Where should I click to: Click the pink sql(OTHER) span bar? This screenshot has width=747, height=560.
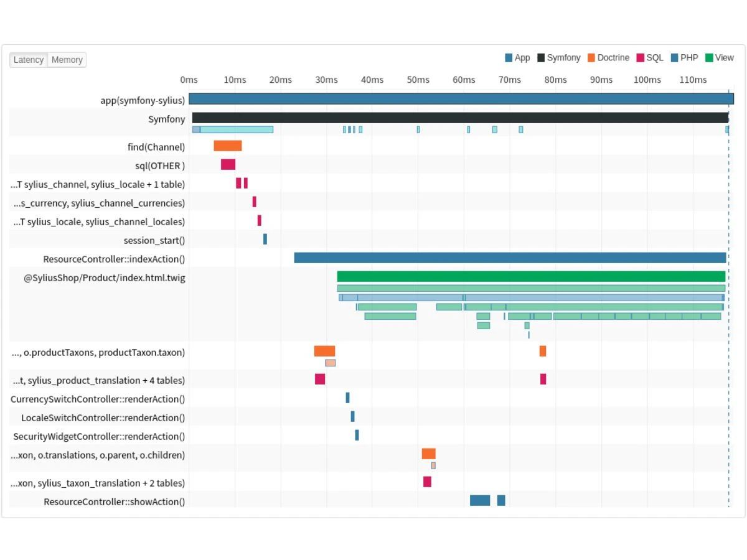tap(228, 164)
